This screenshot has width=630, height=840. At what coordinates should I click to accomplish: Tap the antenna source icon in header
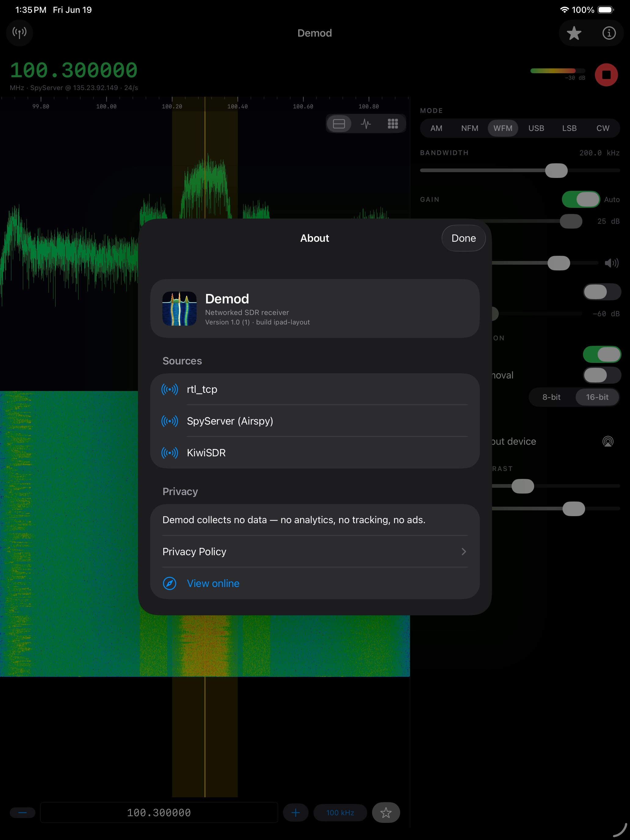tap(19, 33)
